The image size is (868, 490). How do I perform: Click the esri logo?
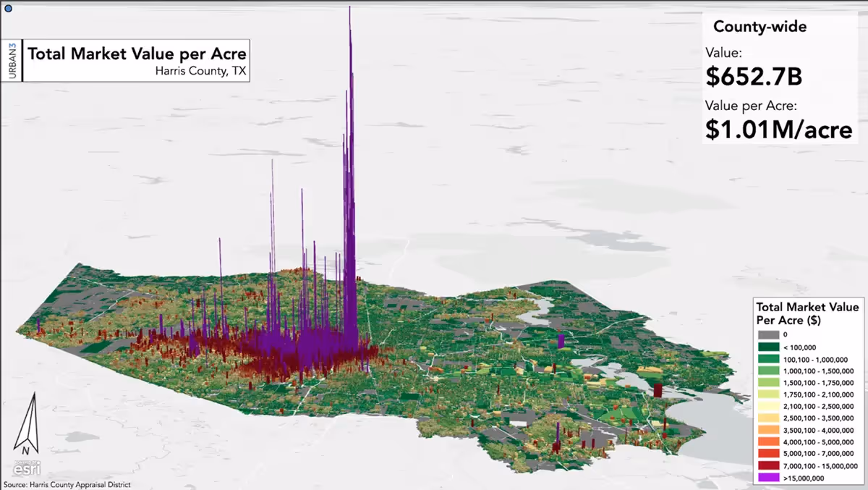click(x=26, y=468)
